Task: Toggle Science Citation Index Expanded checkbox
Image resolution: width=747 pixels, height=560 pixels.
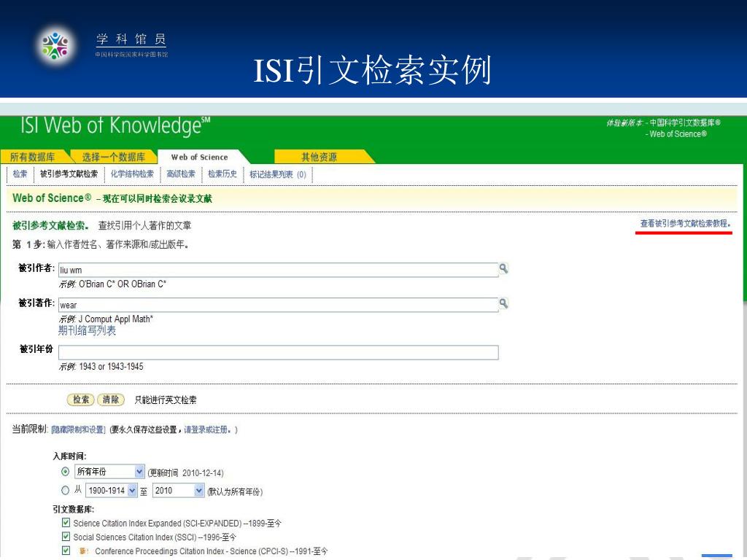Action: 66,522
